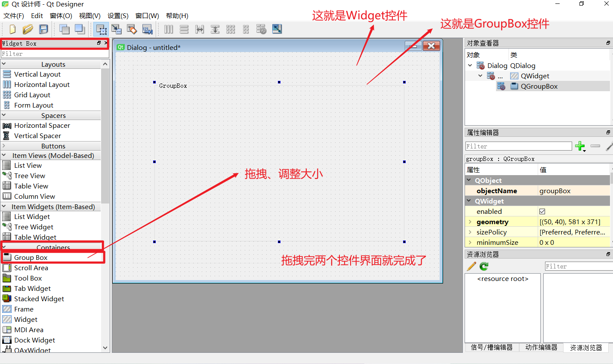Screen dimensions: 613x364
Task: Open the 视图(V) menu
Action: tap(89, 15)
